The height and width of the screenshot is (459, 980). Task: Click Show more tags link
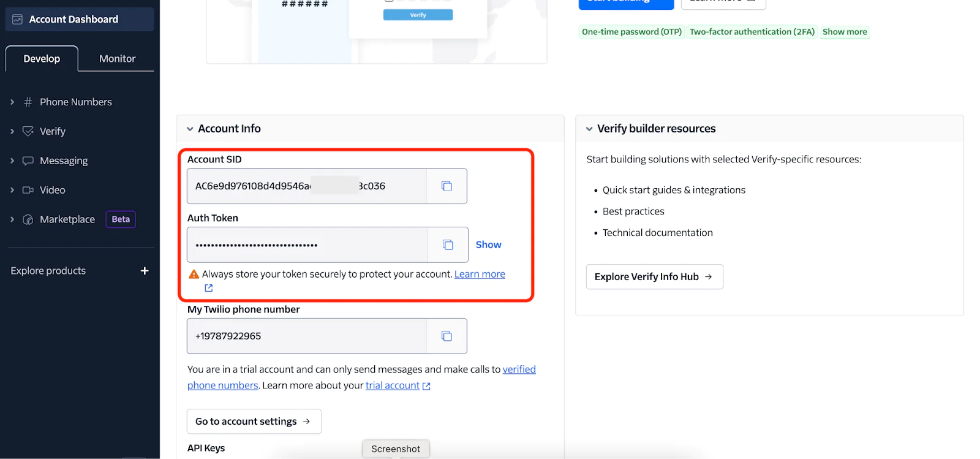coord(845,32)
